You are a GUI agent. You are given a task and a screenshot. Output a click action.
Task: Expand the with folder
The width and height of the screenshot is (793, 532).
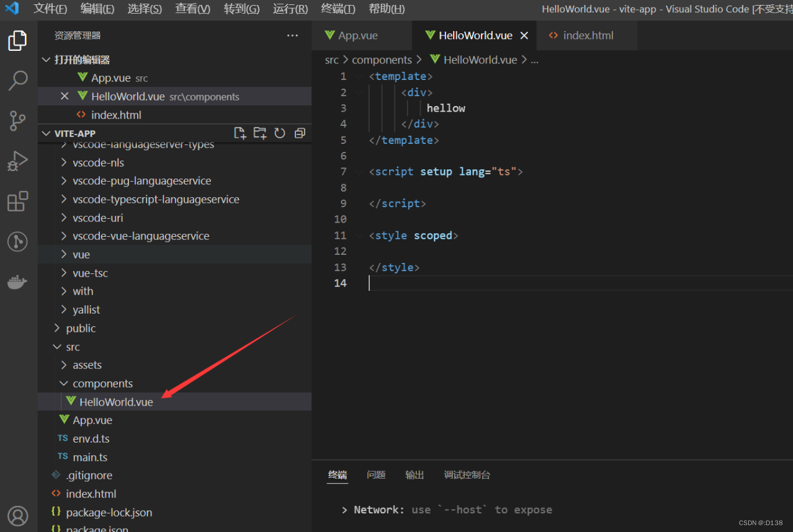(x=174, y=291)
